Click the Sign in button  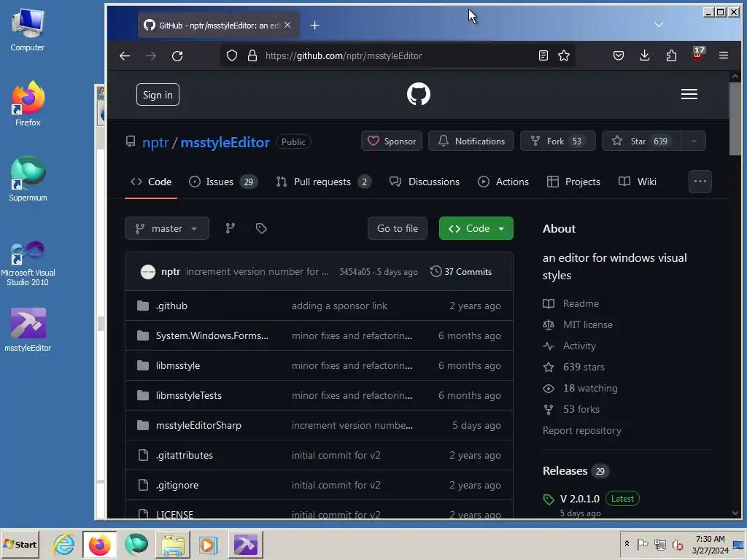[x=158, y=95]
